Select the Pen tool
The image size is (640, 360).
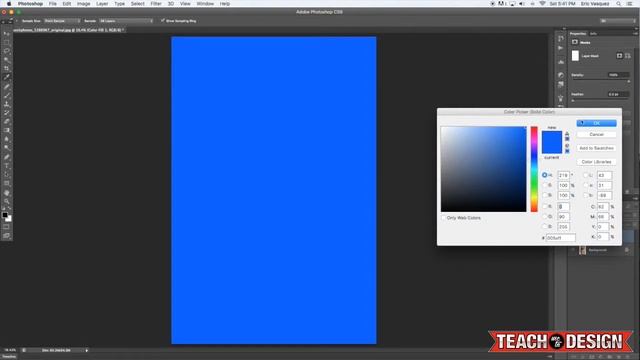pos(7,157)
